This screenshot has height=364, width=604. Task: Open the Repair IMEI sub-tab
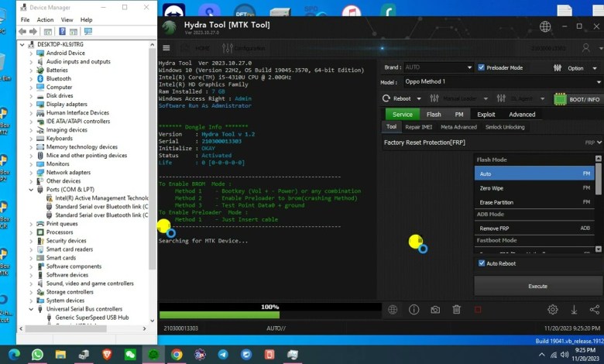418,127
